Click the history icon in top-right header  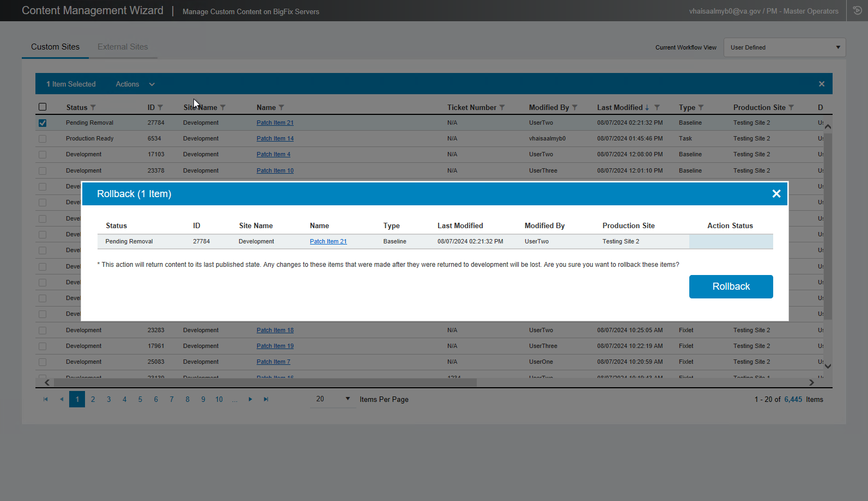point(857,10)
